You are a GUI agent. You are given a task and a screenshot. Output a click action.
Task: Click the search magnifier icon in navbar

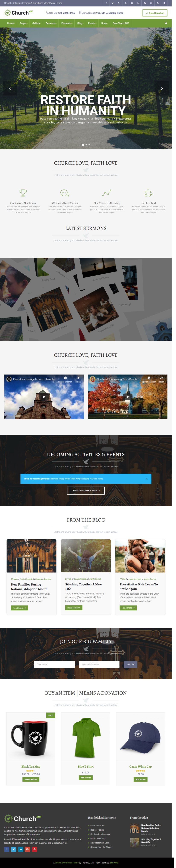(166, 23)
